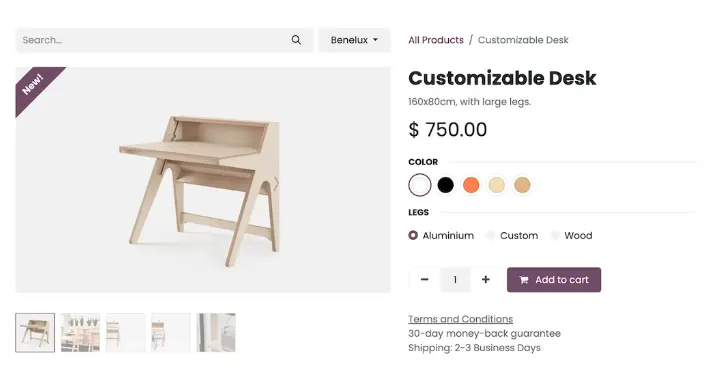The width and height of the screenshot is (720, 376).
Task: Increase quantity with the plus icon
Action: coord(485,280)
